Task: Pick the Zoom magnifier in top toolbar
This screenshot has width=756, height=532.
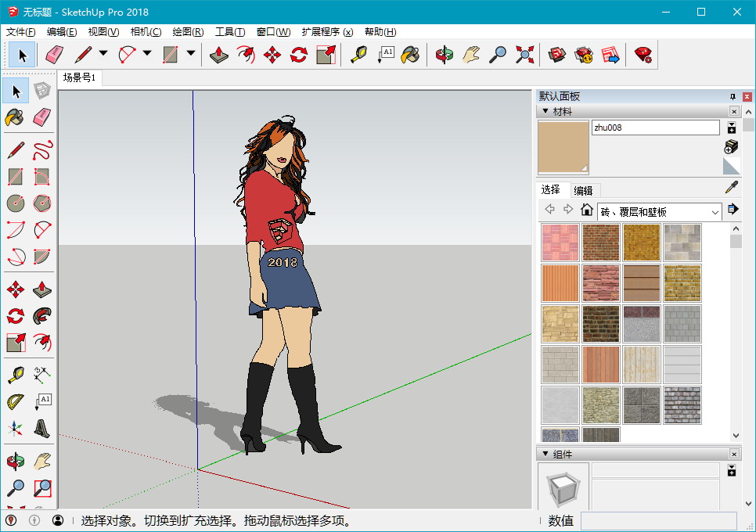Action: (498, 54)
